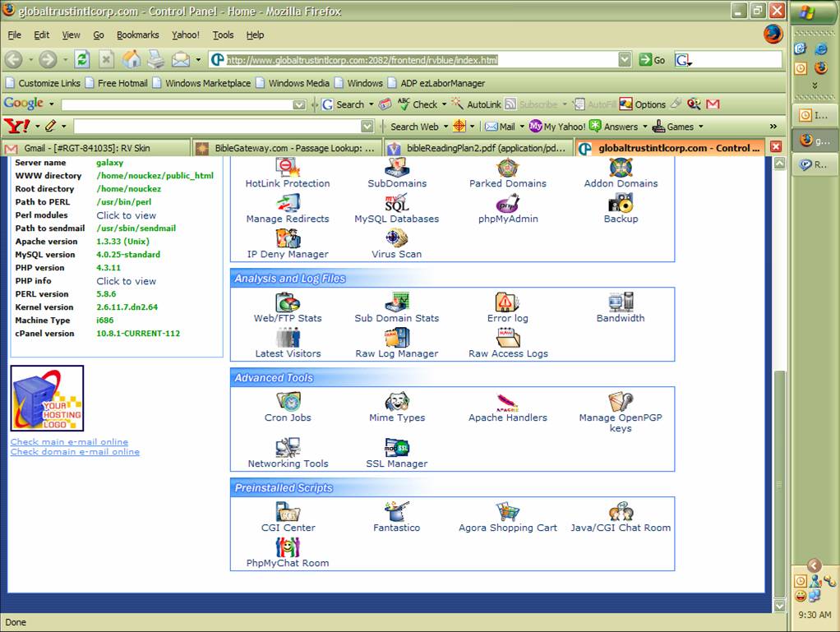Click 'Check main e-mail online' link
840x632 pixels.
69,442
